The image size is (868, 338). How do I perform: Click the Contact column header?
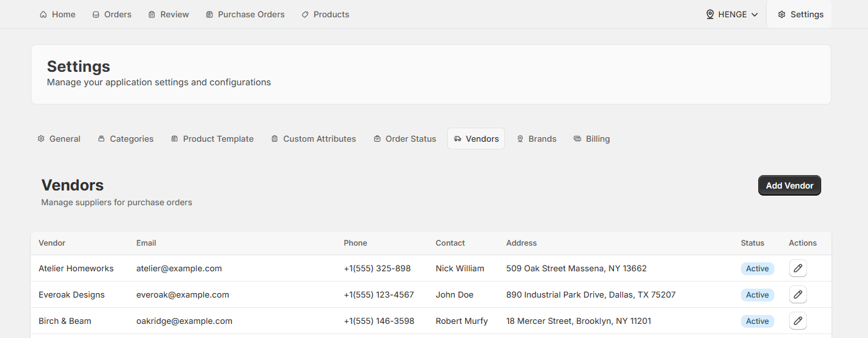coord(450,243)
